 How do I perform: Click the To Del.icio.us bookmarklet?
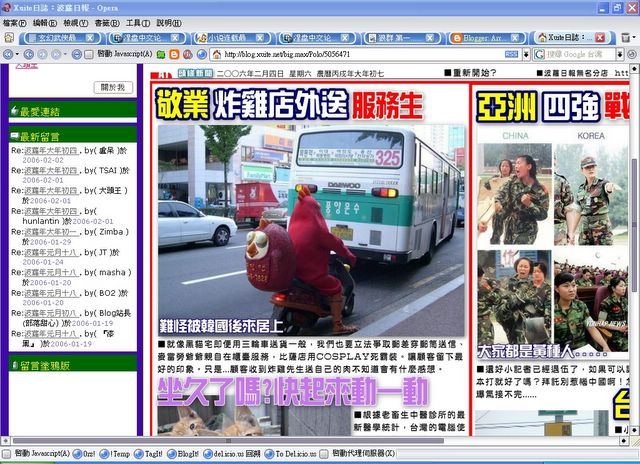point(290,454)
